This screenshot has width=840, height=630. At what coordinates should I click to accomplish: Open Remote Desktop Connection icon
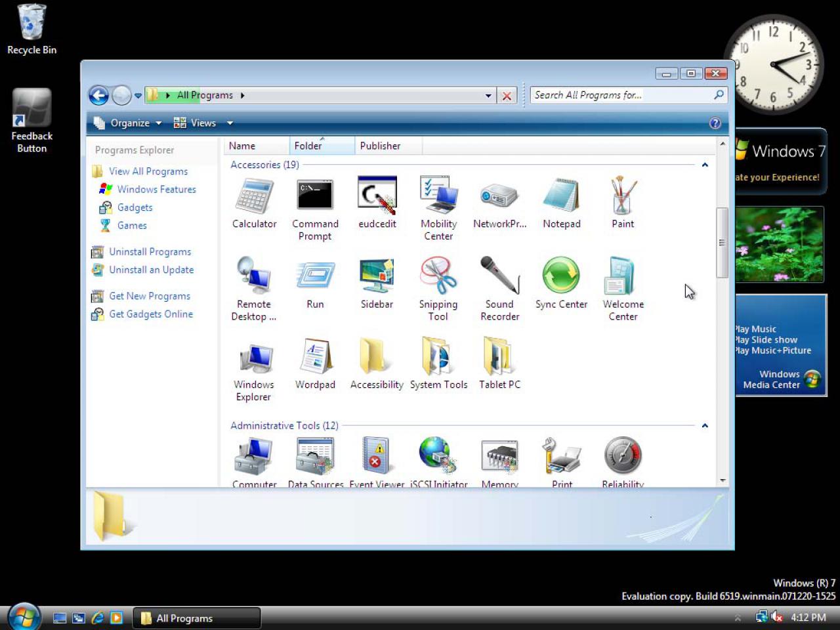pyautogui.click(x=254, y=276)
